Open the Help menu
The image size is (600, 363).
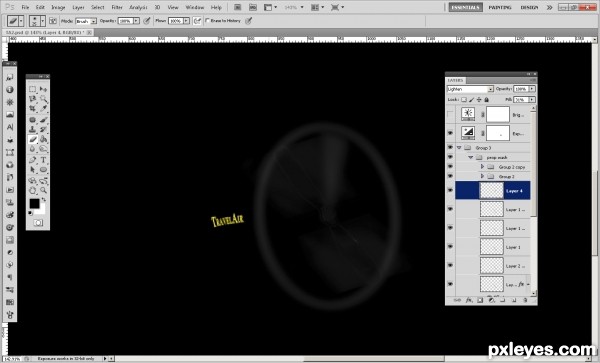tap(216, 7)
